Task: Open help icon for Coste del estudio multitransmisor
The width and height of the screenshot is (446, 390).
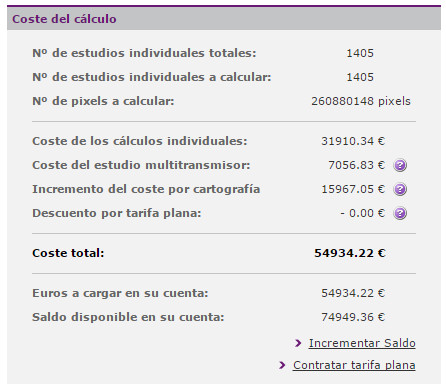Action: (400, 165)
